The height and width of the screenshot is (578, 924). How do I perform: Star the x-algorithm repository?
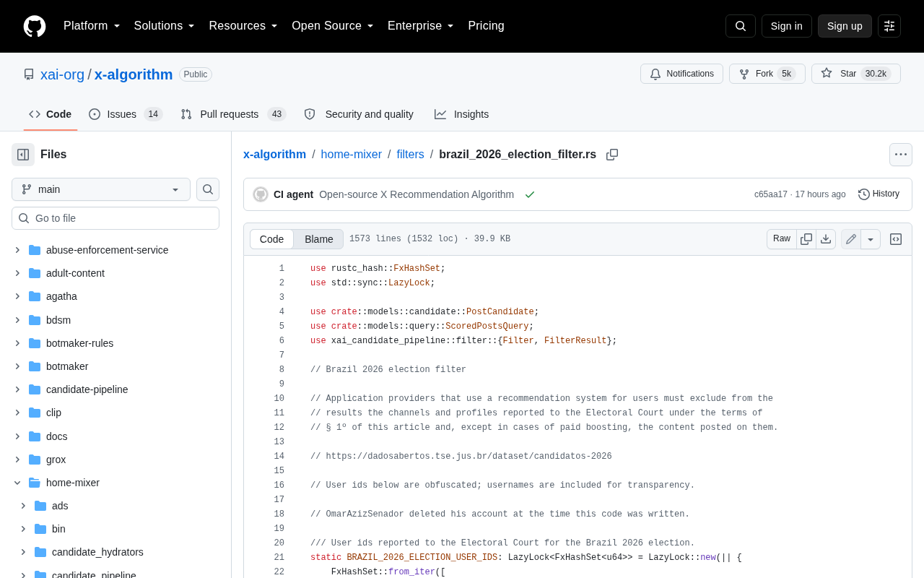tap(855, 74)
